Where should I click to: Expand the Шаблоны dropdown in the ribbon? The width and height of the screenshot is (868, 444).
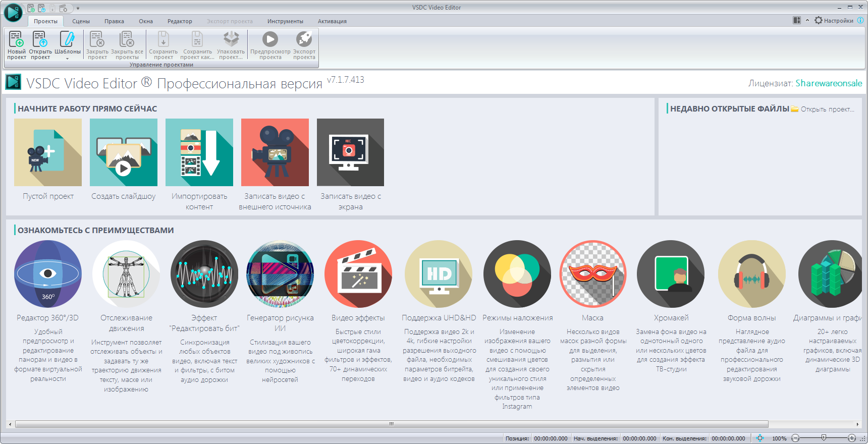67,59
